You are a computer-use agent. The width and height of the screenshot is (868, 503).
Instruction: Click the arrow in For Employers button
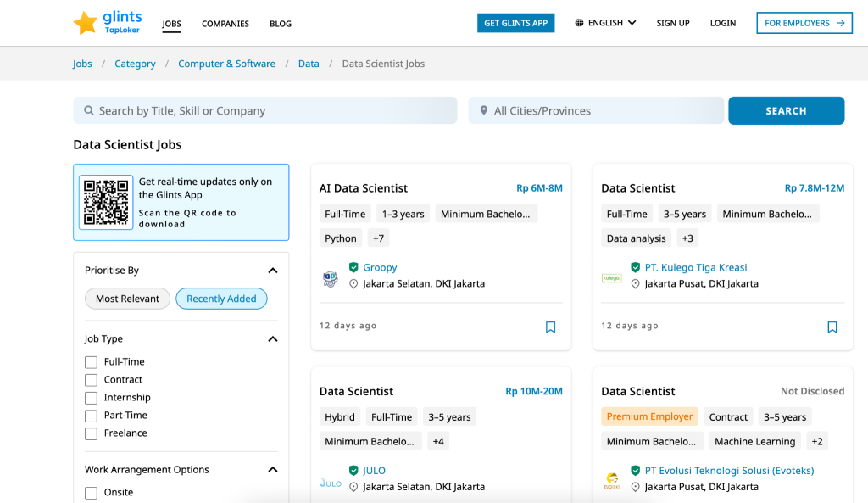(840, 23)
